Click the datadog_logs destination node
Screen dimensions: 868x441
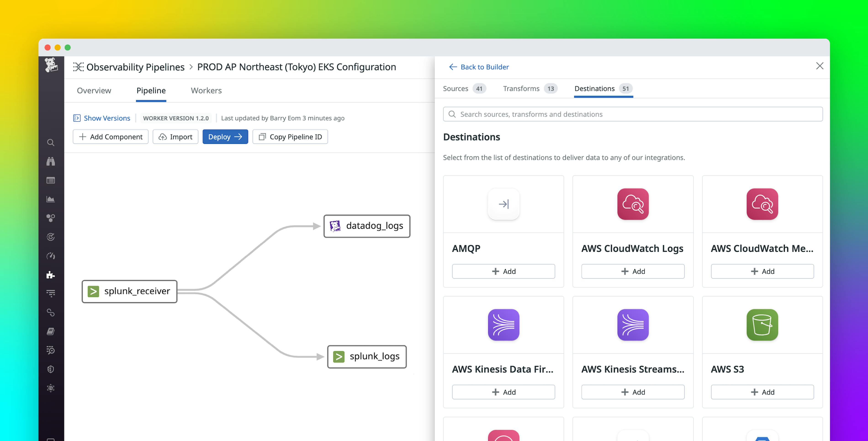[x=367, y=226]
